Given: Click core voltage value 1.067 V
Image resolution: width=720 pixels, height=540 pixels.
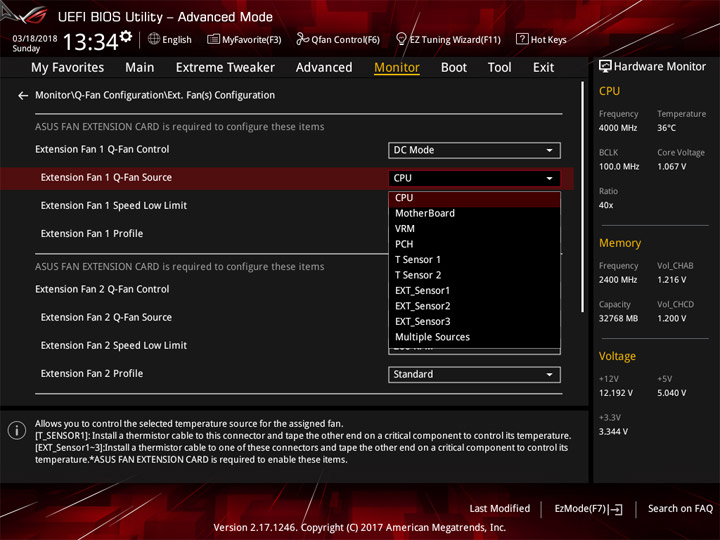Looking at the screenshot, I should point(671,167).
